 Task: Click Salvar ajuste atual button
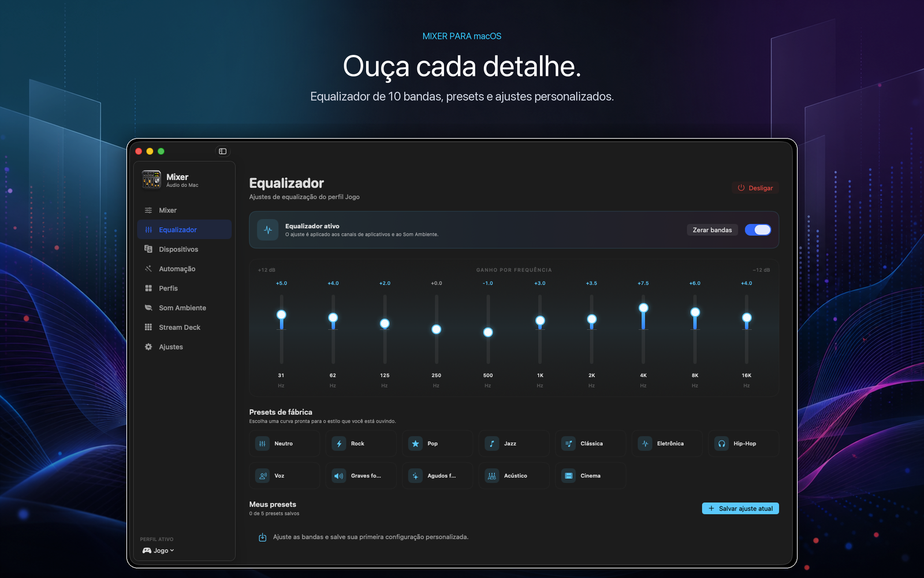click(x=740, y=508)
